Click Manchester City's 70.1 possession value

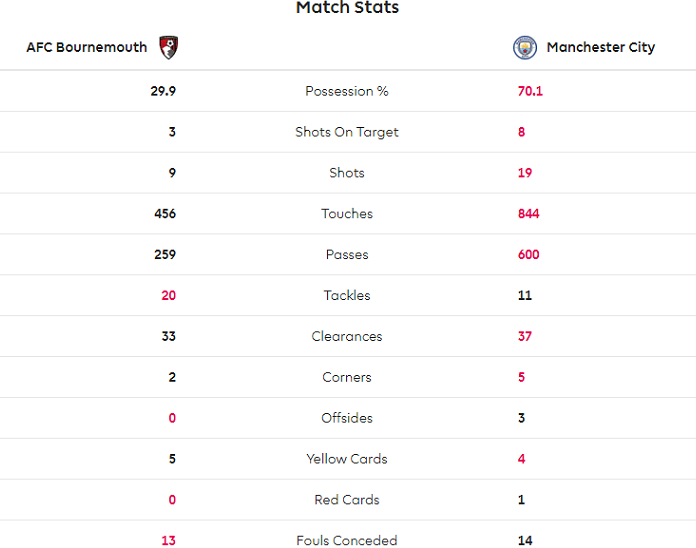tap(530, 91)
